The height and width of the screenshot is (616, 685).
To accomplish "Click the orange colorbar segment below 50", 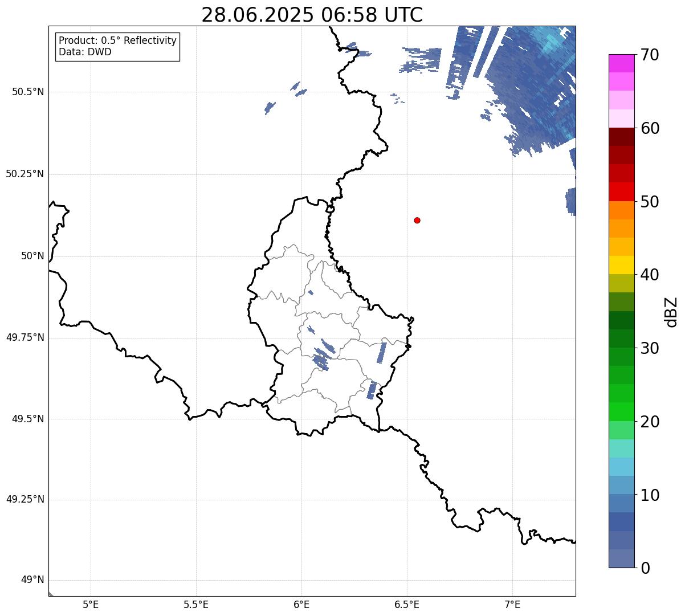I will pos(622,210).
